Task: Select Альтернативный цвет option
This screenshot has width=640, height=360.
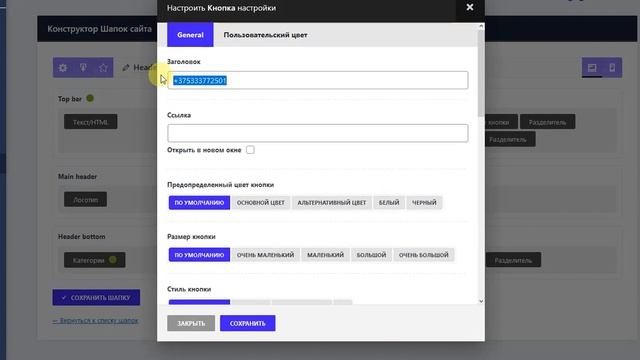Action: 331,202
